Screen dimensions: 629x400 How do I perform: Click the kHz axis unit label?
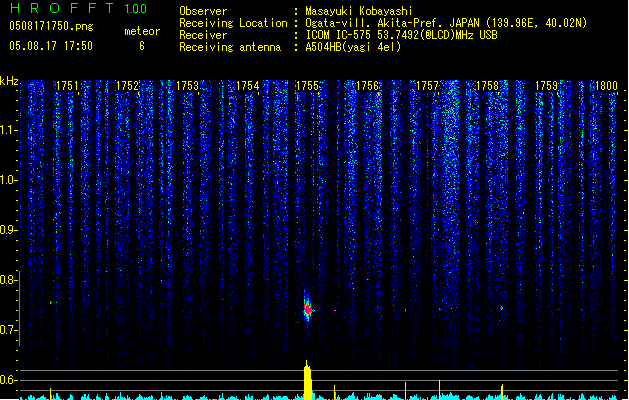(9, 81)
